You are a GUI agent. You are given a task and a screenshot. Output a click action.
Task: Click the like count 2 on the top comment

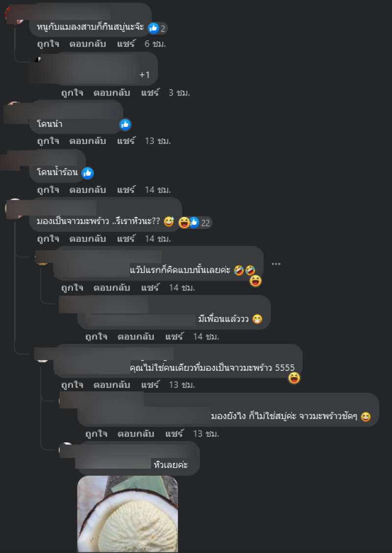click(x=163, y=28)
